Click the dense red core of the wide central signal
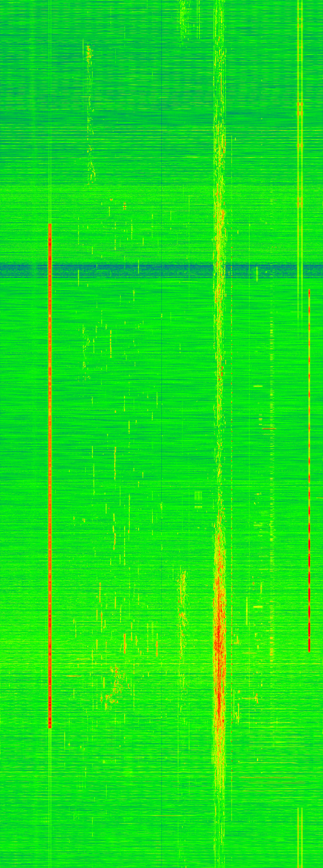 (x=219, y=657)
